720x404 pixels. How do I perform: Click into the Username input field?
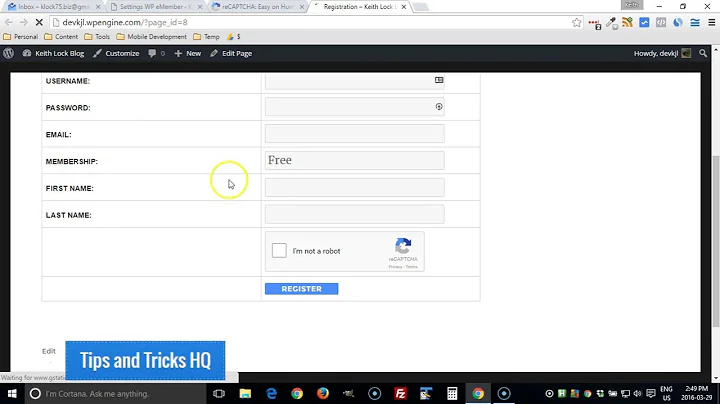[354, 81]
